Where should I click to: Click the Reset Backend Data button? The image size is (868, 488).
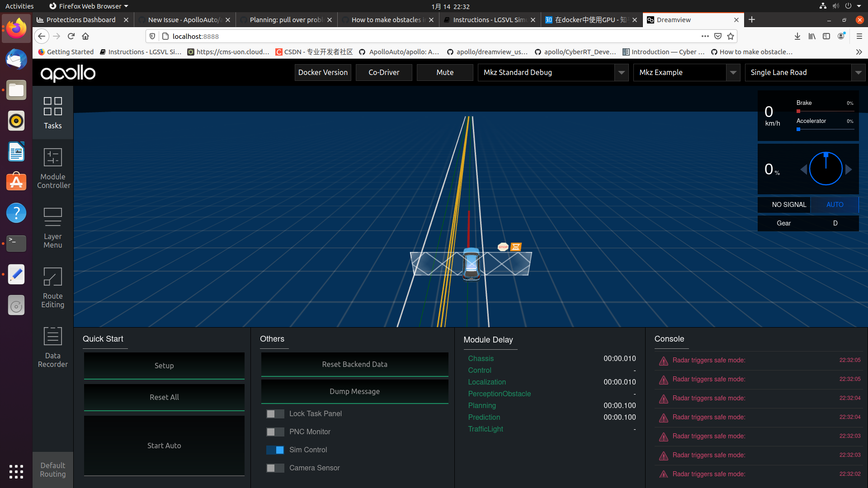click(x=354, y=364)
